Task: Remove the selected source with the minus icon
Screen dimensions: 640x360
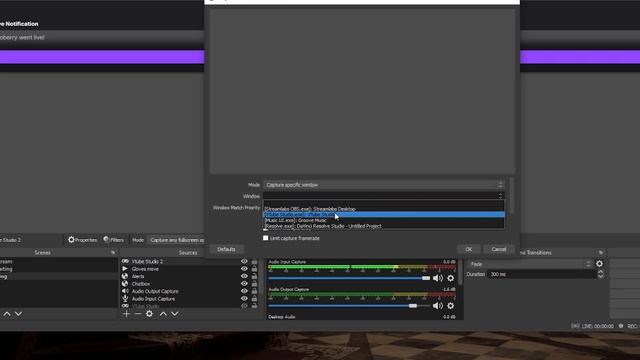Action: pos(138,313)
